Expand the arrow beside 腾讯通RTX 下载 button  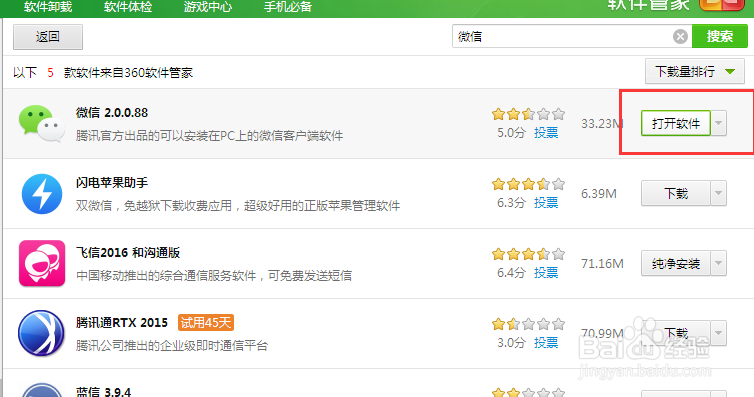point(718,333)
